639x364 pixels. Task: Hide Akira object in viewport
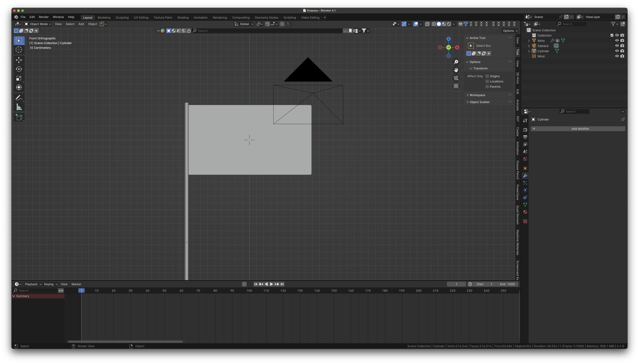click(617, 41)
